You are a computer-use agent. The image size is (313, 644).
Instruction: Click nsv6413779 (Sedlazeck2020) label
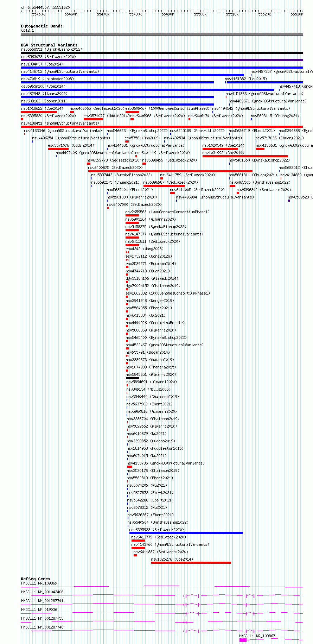[159, 537]
